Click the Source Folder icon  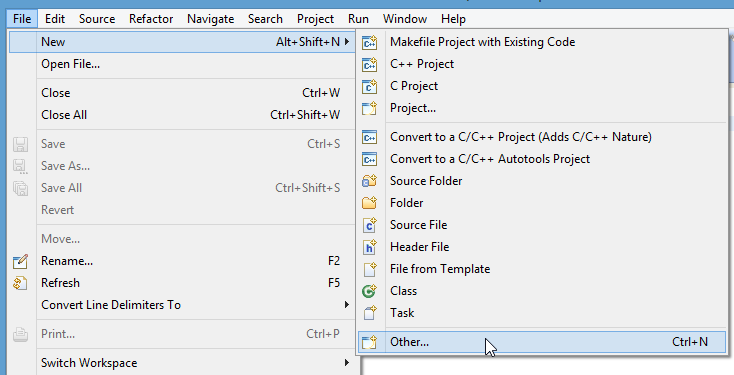click(369, 181)
